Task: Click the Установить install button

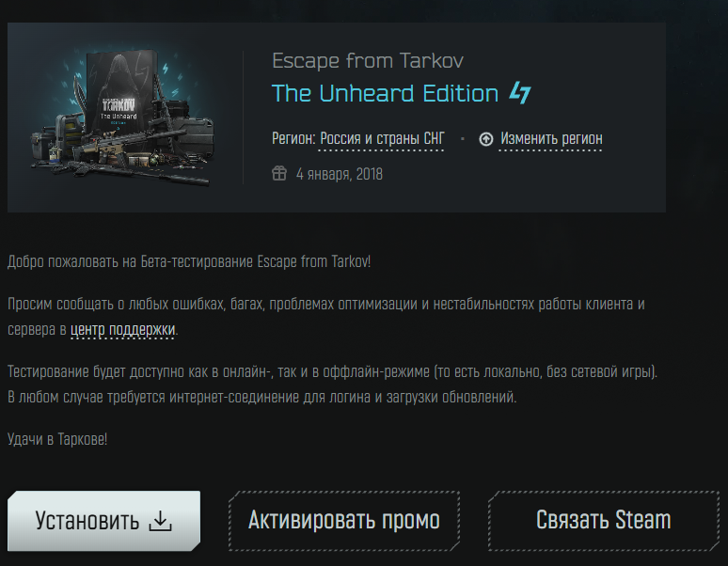Action: (x=104, y=521)
